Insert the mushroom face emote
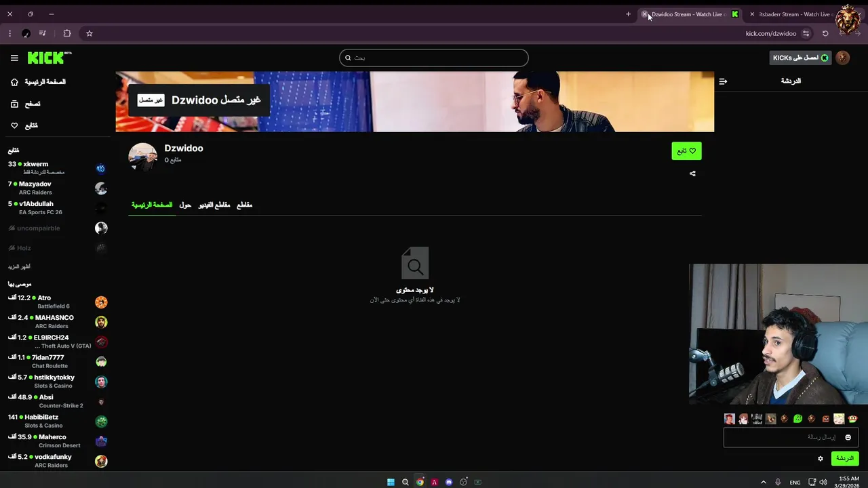This screenshot has width=868, height=488. pos(853,419)
